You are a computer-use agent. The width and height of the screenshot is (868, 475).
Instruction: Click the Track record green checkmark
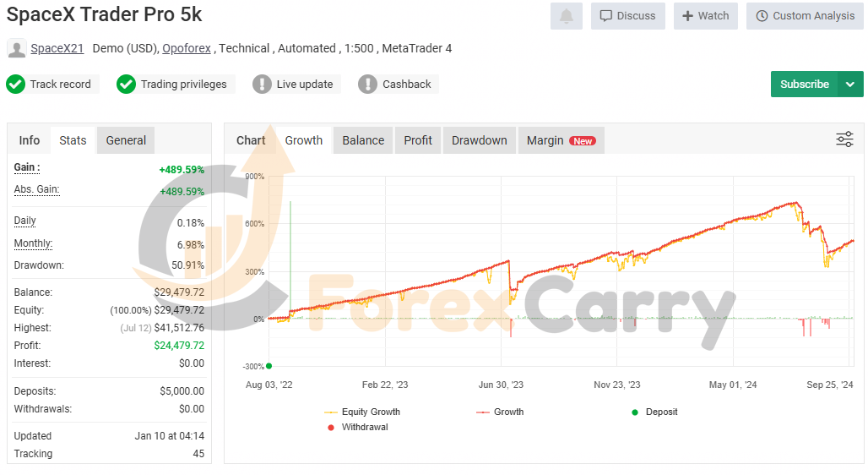[15, 85]
